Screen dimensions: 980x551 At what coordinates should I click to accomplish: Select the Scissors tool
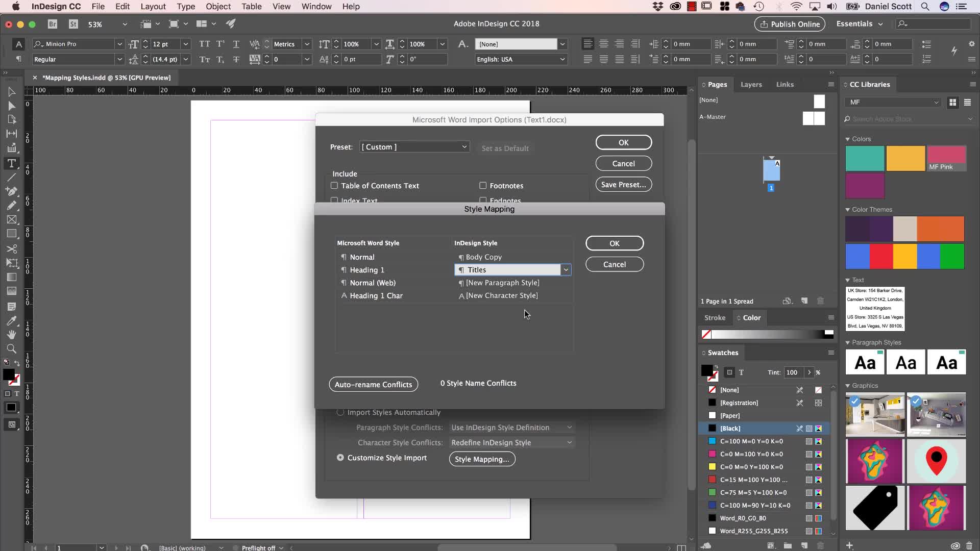pyautogui.click(x=11, y=248)
